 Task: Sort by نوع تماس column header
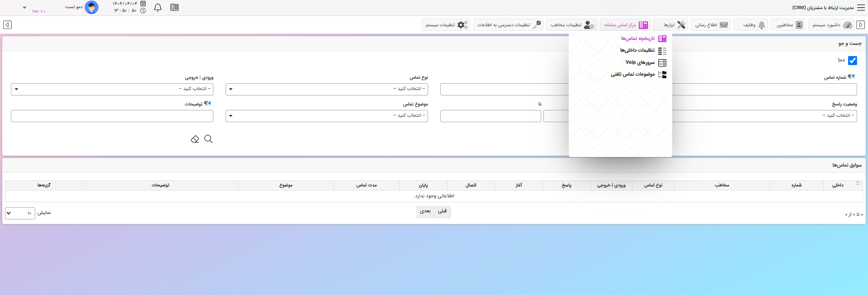(653, 185)
